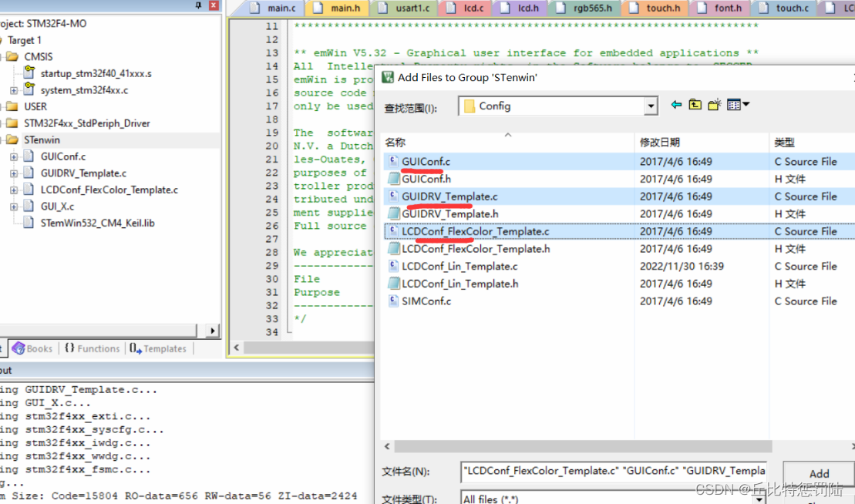The width and height of the screenshot is (855, 504).
Task: Open the view menu icon in the file dialog
Action: tap(738, 105)
